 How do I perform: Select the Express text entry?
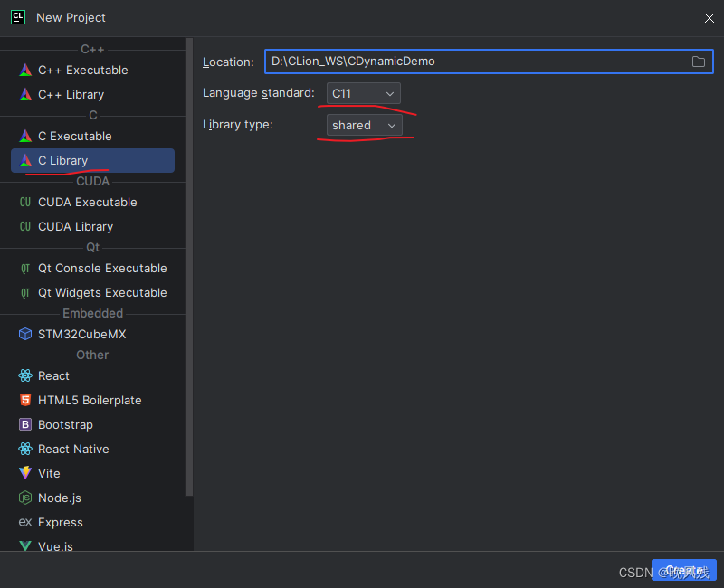61,523
